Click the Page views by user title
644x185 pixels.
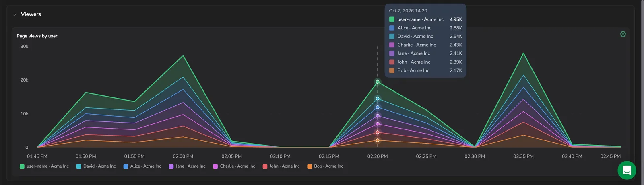(37, 36)
